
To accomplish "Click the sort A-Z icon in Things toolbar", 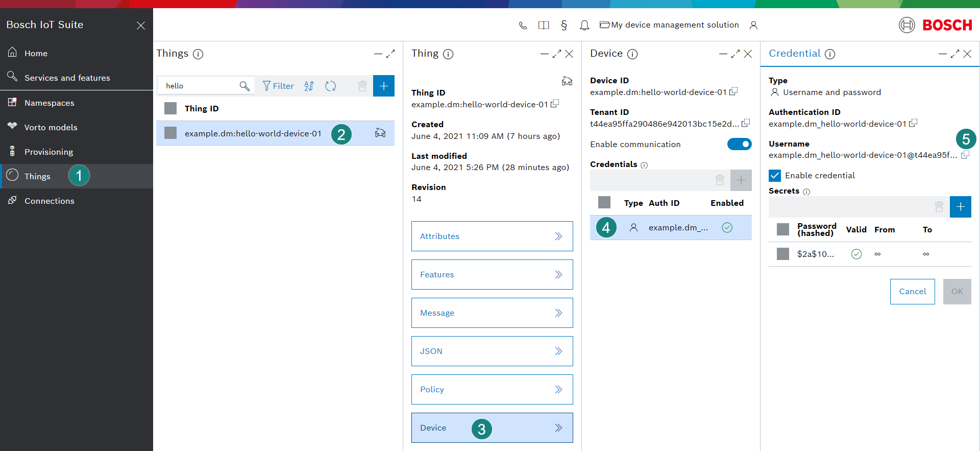I will pyautogui.click(x=309, y=86).
